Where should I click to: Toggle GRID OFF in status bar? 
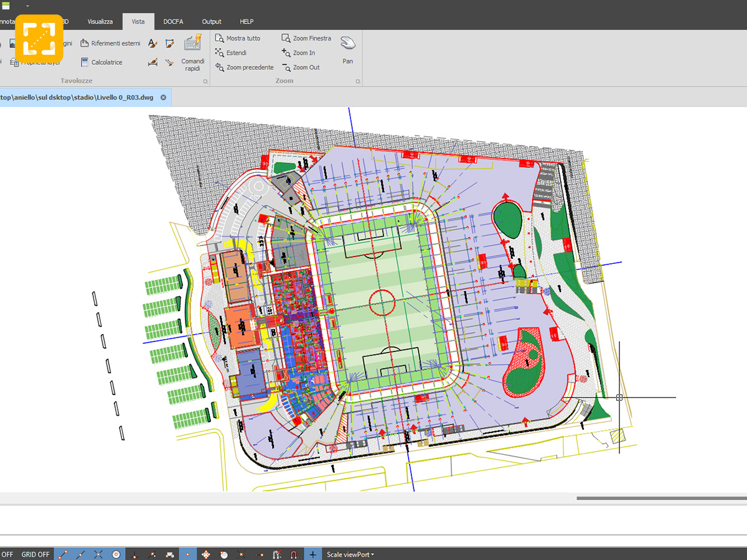35,554
